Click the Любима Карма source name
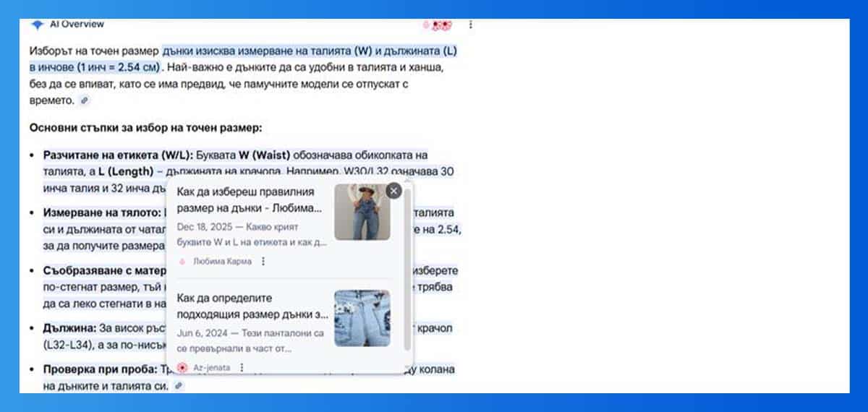The image size is (868, 412). [x=223, y=262]
